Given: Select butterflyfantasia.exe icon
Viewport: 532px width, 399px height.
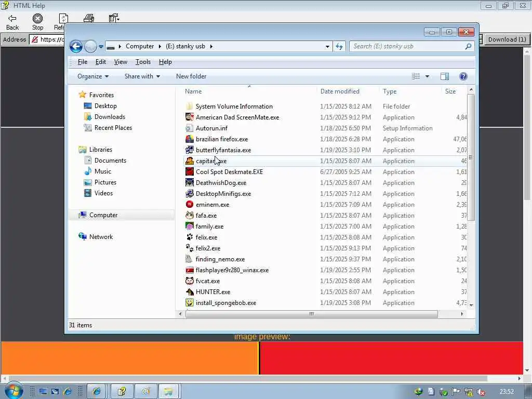Looking at the screenshot, I should pyautogui.click(x=190, y=150).
